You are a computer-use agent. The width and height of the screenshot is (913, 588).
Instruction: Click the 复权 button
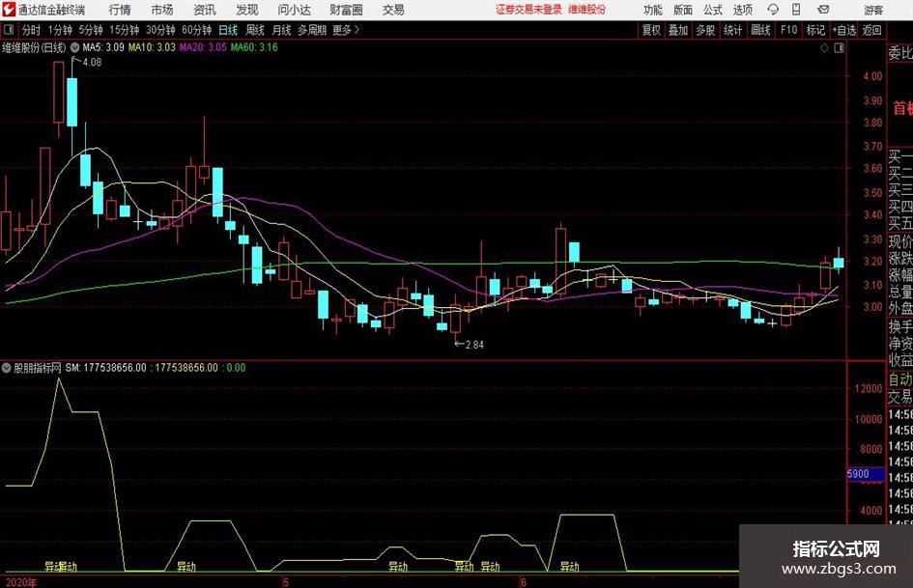651,30
